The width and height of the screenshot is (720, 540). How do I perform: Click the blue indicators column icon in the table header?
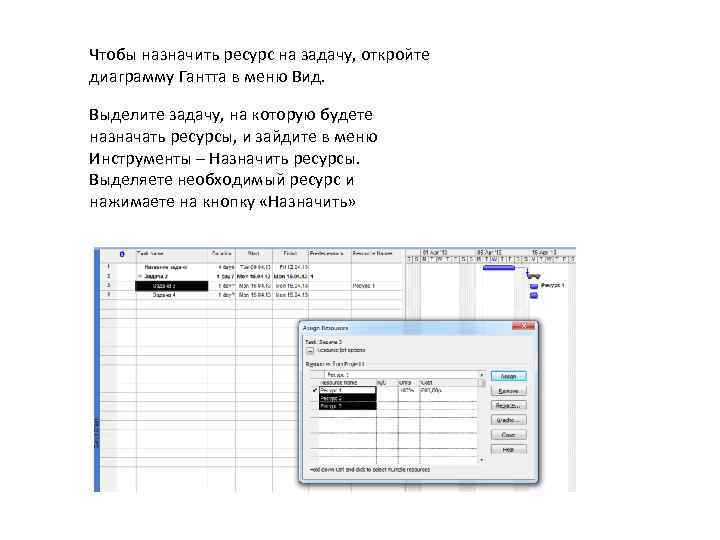pos(122,254)
